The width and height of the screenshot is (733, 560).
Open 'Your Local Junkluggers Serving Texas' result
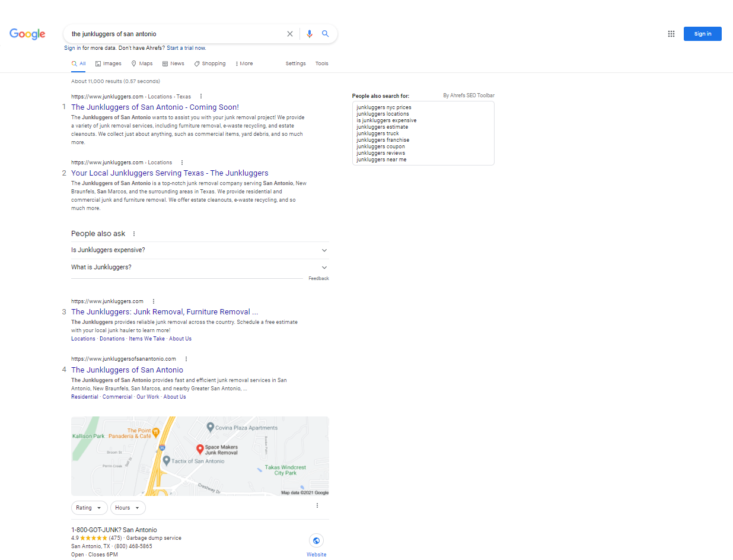[x=170, y=173]
